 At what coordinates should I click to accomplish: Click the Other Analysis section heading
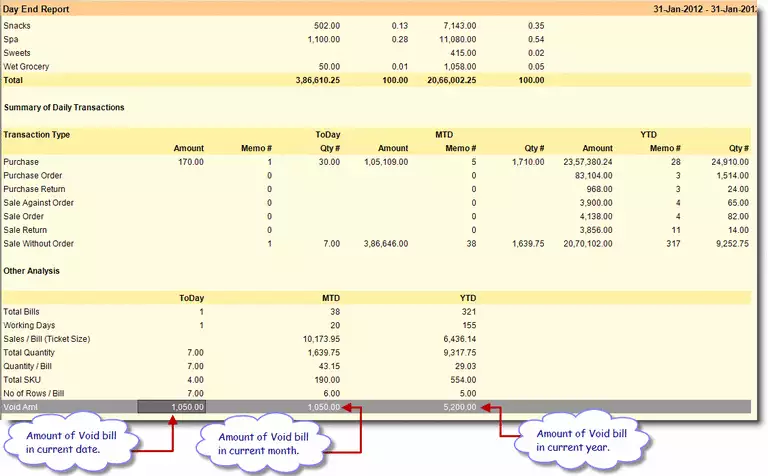(x=32, y=270)
